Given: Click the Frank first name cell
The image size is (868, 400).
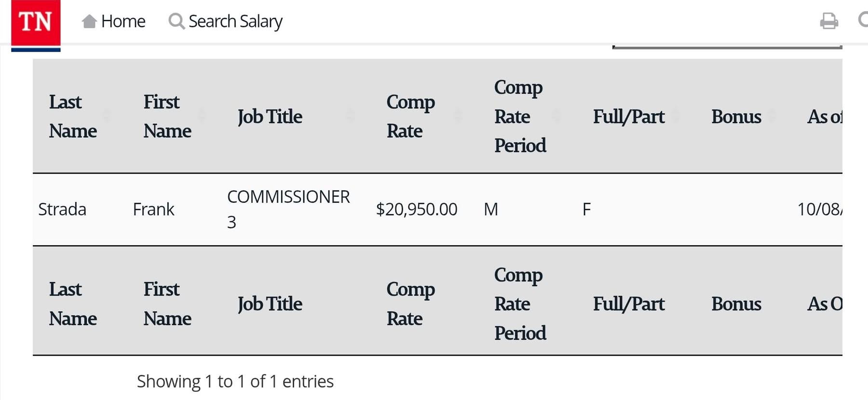Looking at the screenshot, I should pyautogui.click(x=153, y=209).
